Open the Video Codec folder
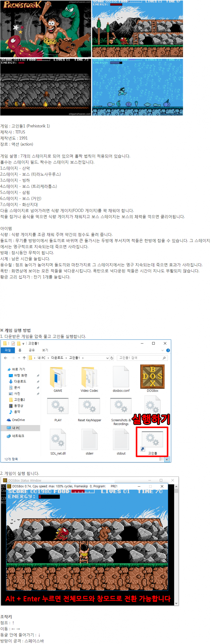 click(x=90, y=379)
